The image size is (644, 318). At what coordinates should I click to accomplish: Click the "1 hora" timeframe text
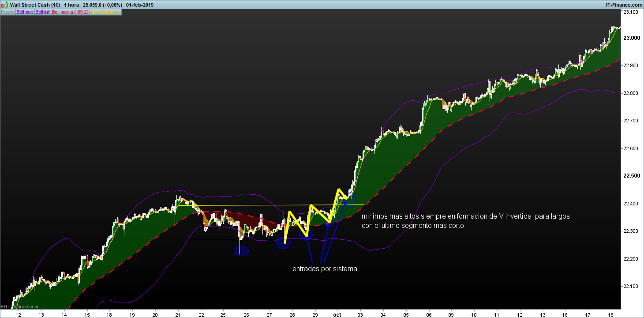[x=71, y=4]
